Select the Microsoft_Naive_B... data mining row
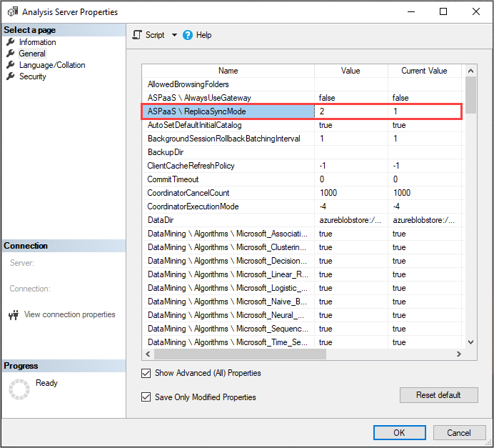 point(301,302)
